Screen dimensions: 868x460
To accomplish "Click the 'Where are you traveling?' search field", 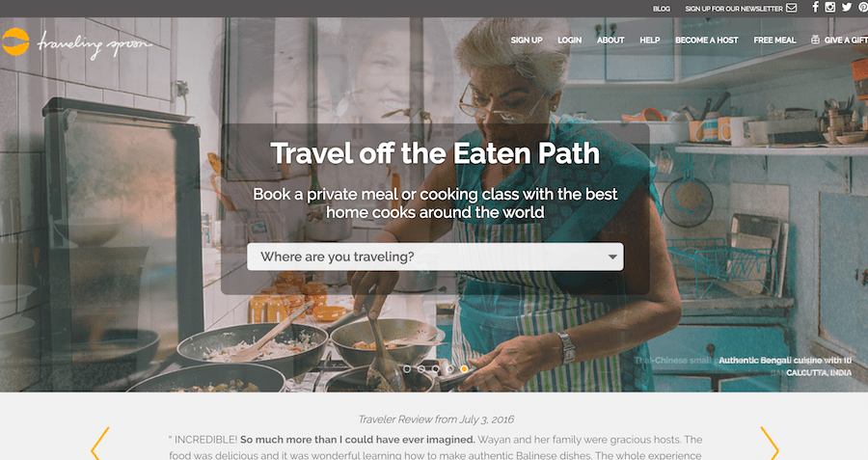I will pos(435,257).
